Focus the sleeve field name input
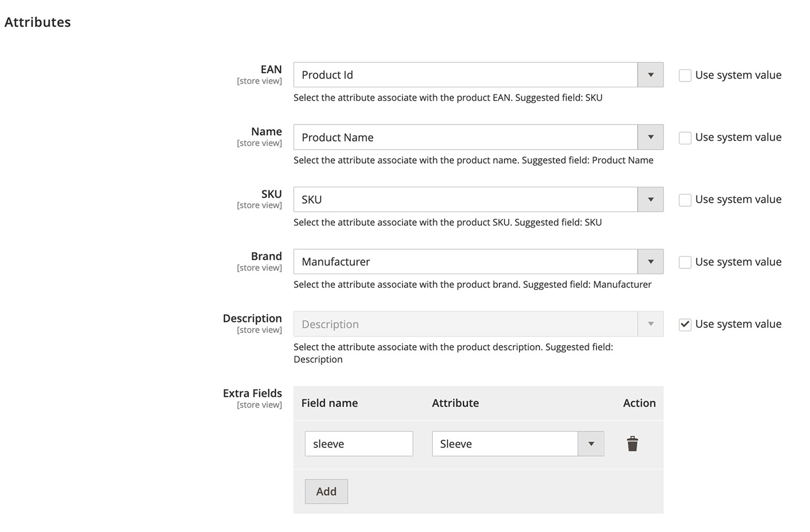Image resolution: width=810 pixels, height=532 pixels. 359,444
